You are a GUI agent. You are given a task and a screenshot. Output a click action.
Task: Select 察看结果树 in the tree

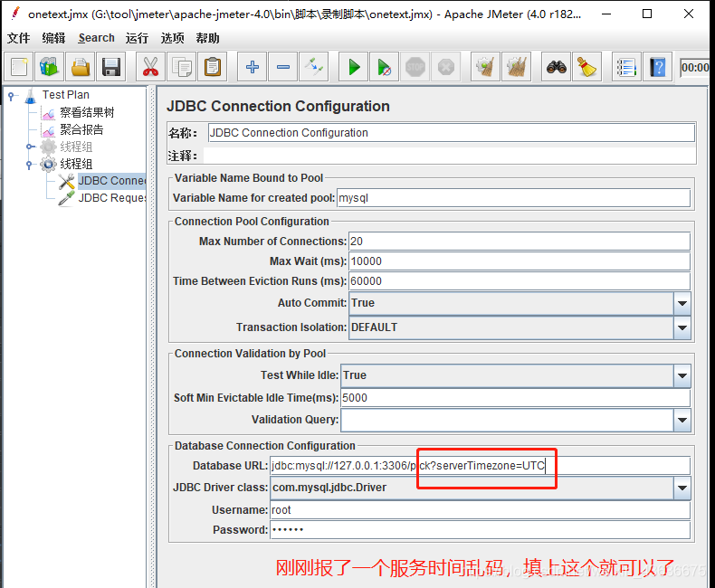point(87,112)
